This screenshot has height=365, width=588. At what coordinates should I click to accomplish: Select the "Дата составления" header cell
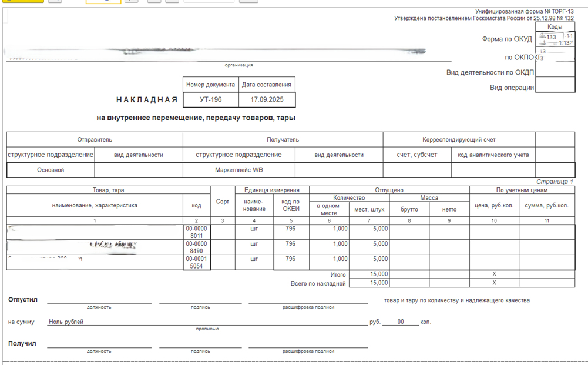click(x=267, y=85)
